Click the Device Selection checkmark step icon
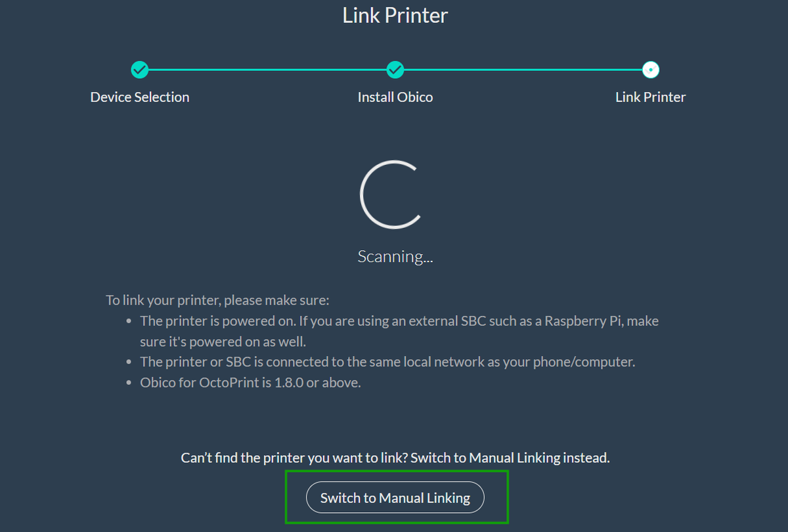 (139, 70)
